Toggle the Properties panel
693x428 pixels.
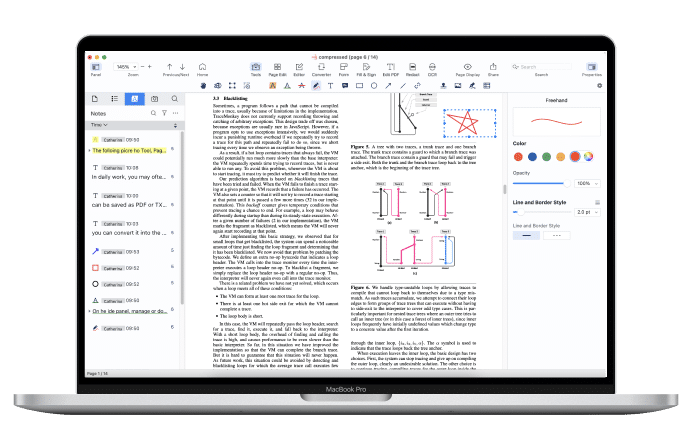592,67
